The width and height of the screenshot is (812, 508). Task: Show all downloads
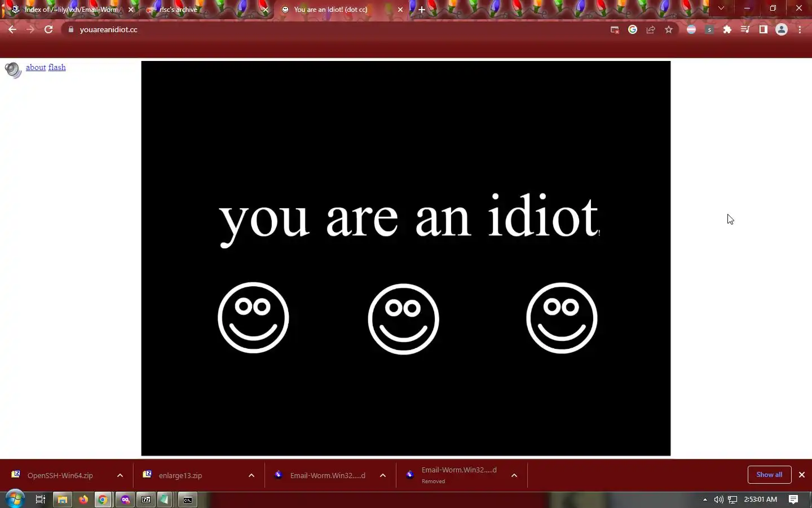[769, 475]
